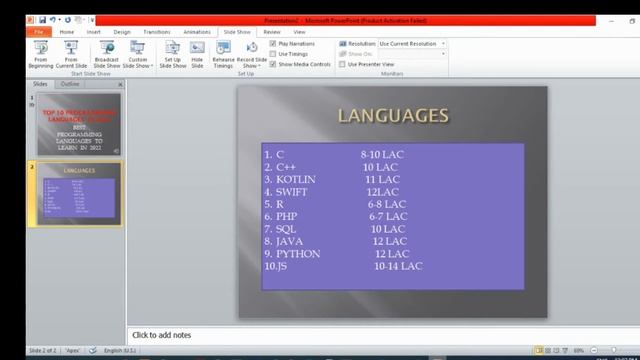Toggle Show Media Controls checkbox
640x360 pixels.
273,64
